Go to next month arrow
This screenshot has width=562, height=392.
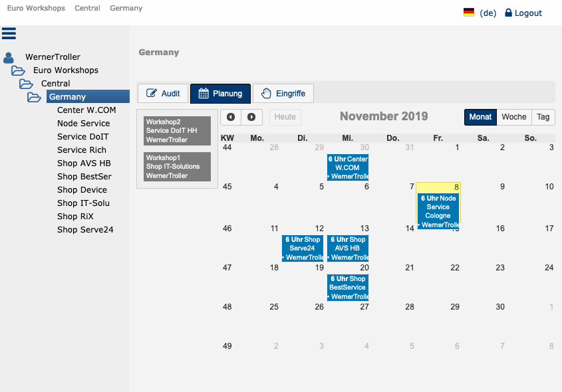pyautogui.click(x=251, y=117)
